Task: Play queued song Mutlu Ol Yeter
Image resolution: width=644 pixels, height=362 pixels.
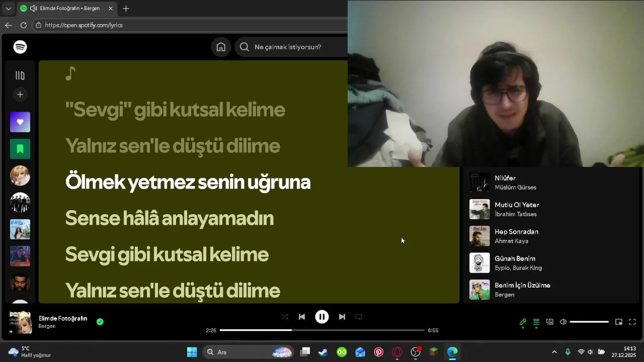Action: coord(517,205)
